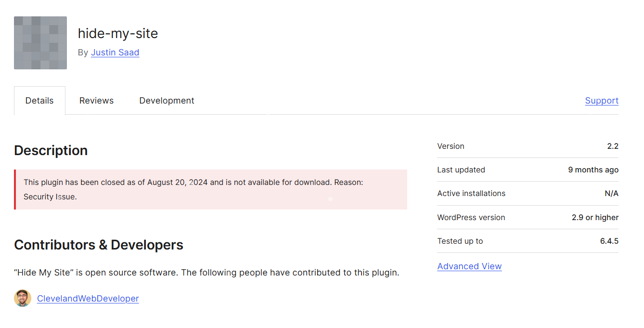Image resolution: width=644 pixels, height=328 pixels.
Task: Click the 2.9 or higher value
Action: pyautogui.click(x=595, y=217)
